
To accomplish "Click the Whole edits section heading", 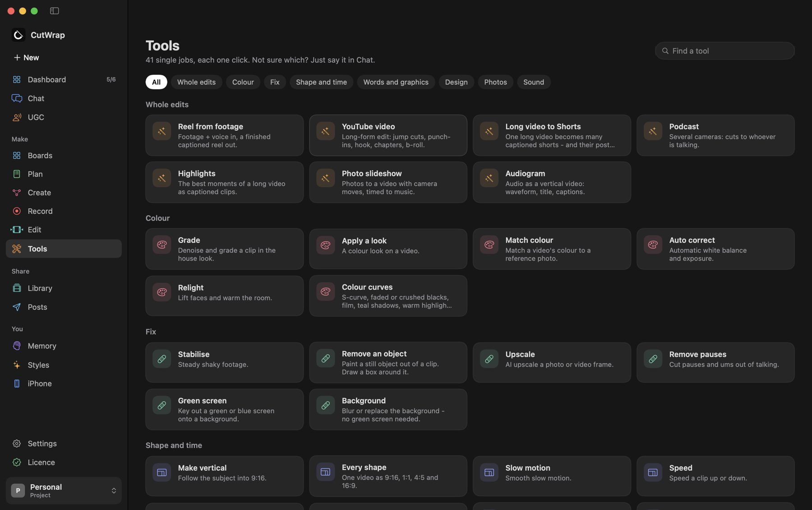I will pos(167,105).
